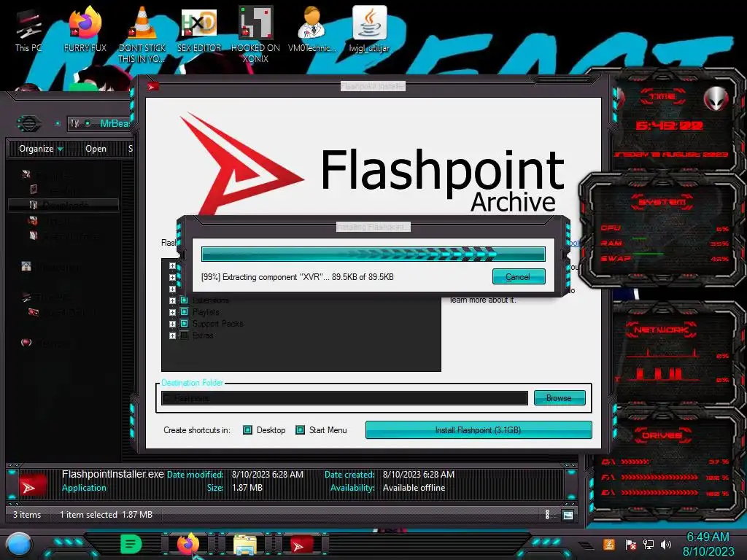Open the This PC desktop icon
This screenshot has width=747, height=560.
pyautogui.click(x=28, y=31)
